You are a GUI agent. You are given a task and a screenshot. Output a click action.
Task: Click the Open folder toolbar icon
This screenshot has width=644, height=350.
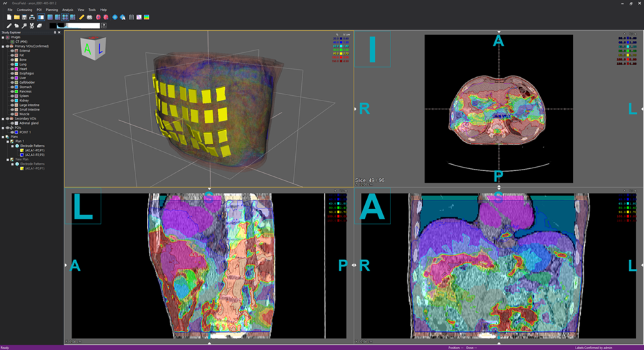tap(17, 17)
